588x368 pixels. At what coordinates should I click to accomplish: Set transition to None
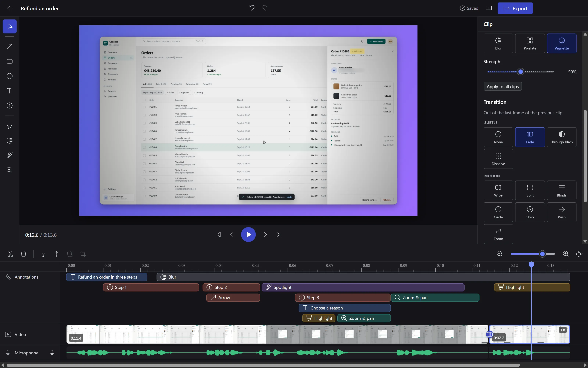pos(498,137)
